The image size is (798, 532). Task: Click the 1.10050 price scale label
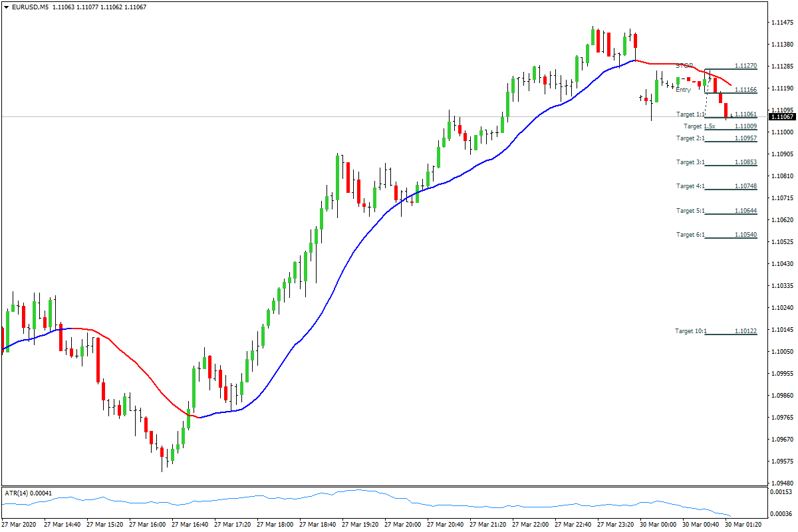tap(782, 352)
